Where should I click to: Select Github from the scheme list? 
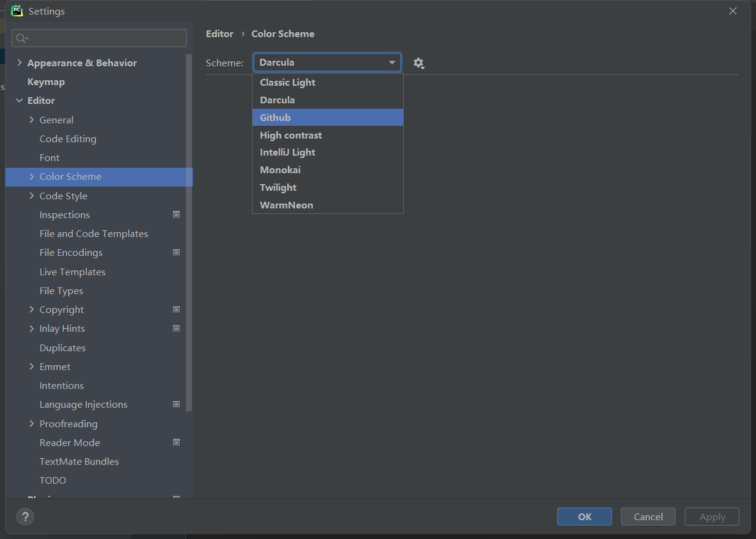(275, 117)
